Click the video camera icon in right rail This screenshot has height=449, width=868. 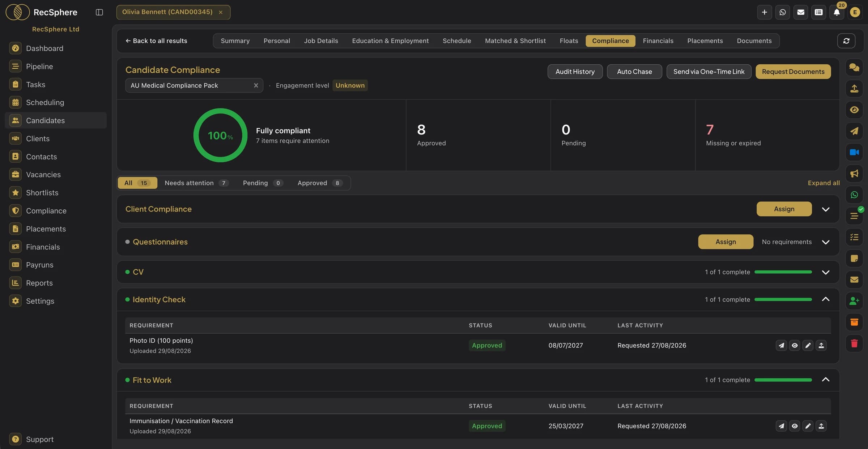854,152
